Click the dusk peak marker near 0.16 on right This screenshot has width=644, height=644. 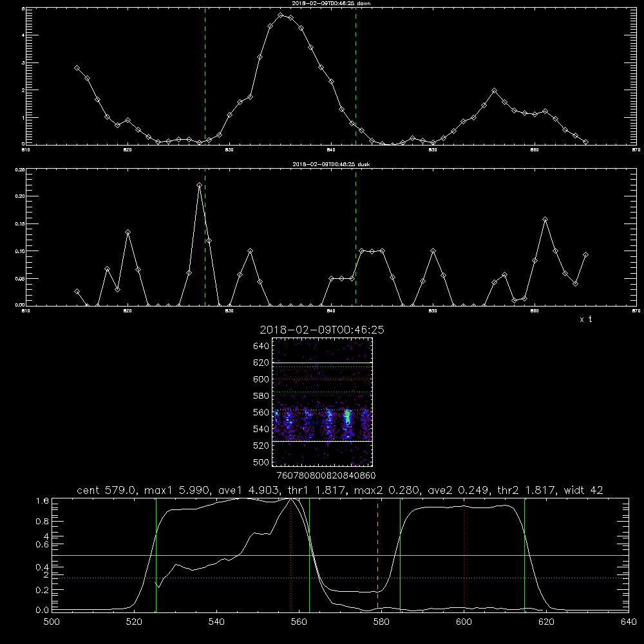(x=545, y=220)
